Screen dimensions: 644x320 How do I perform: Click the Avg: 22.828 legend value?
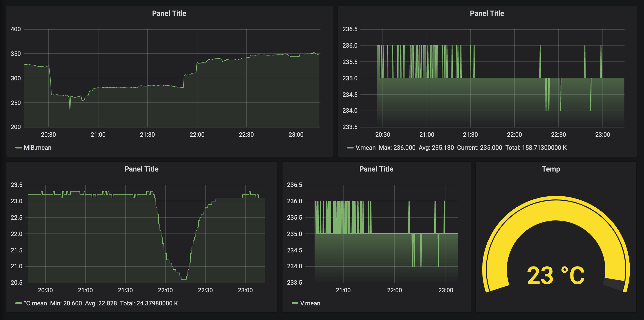[x=101, y=303]
